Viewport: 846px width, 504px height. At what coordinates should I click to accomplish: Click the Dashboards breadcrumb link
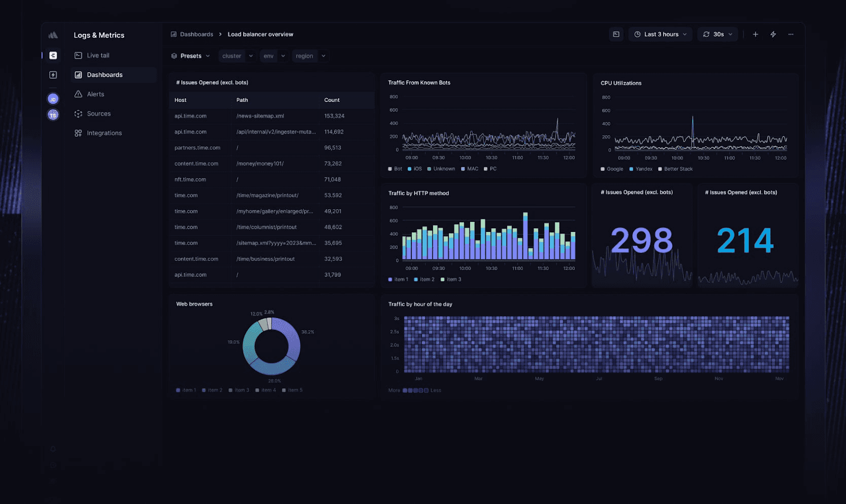[196, 34]
